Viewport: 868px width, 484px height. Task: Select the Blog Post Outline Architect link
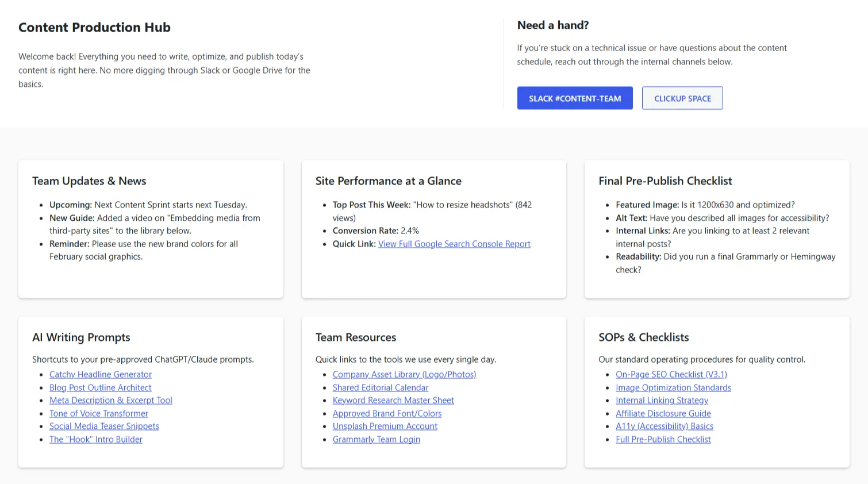[101, 387]
